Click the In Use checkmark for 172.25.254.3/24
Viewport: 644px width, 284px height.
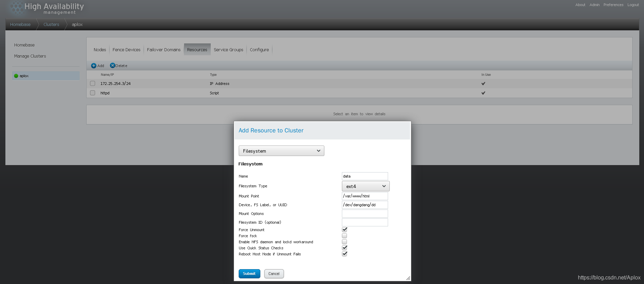(x=483, y=84)
